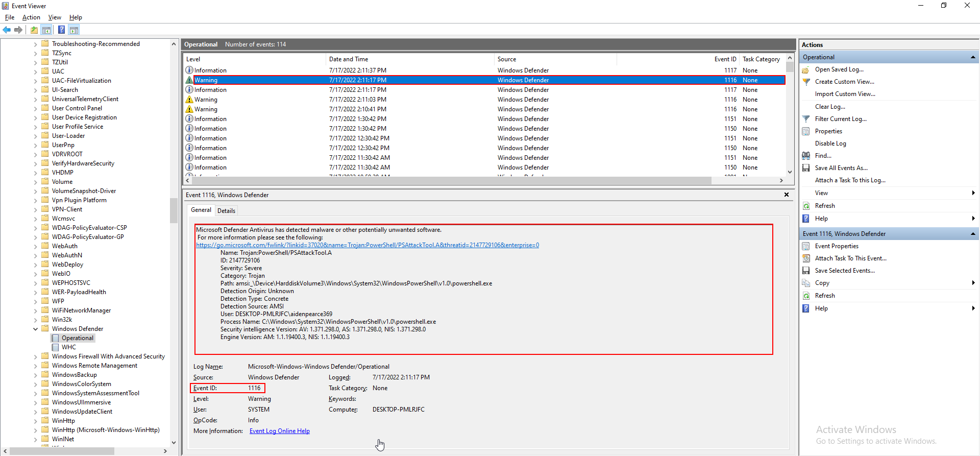Viewport: 980px width, 456px height.
Task: Open the View submenu arrow in Actions
Action: click(973, 193)
